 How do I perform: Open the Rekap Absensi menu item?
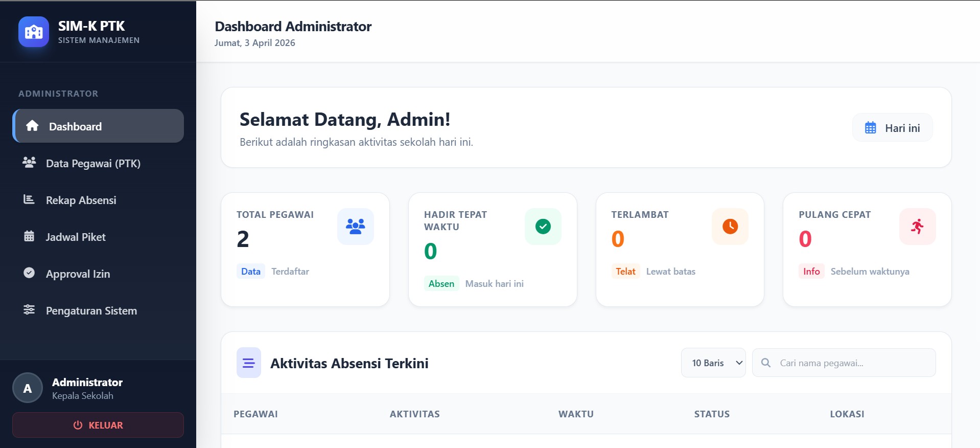pos(81,200)
